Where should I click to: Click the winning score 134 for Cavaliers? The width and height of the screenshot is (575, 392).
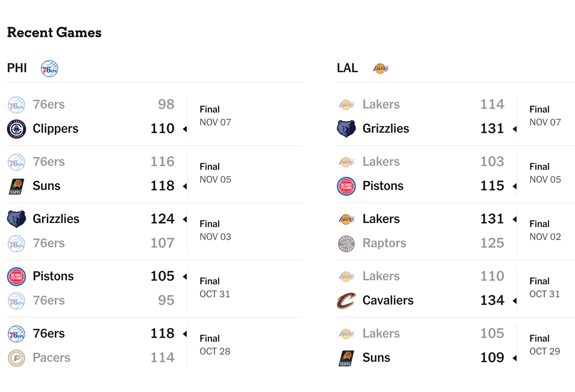[492, 300]
